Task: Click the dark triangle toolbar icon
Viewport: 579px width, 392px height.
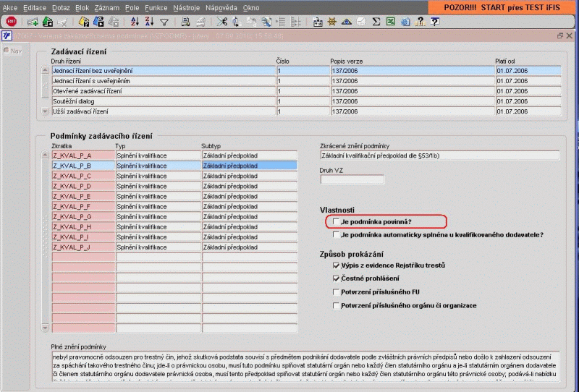Action: [347, 22]
